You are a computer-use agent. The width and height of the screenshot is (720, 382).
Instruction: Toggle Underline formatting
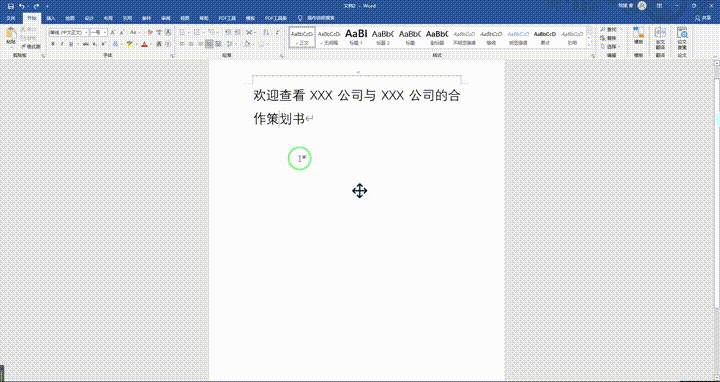tap(71, 44)
